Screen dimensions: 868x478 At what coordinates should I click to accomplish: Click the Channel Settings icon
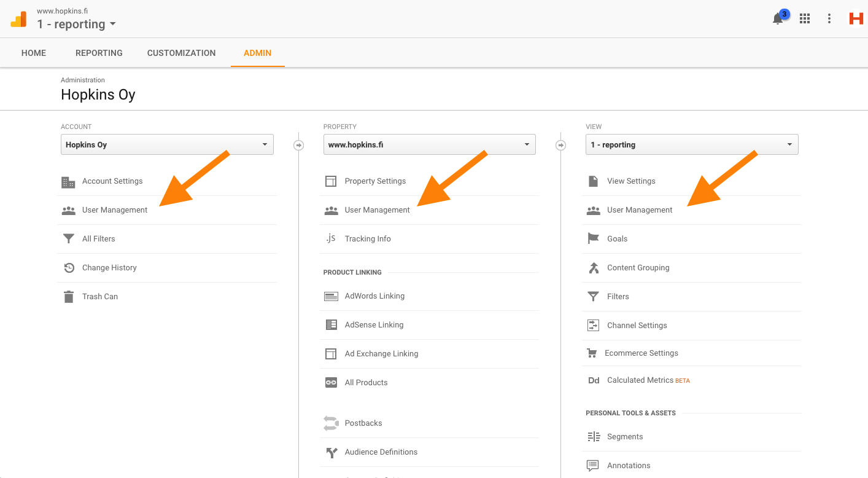593,326
